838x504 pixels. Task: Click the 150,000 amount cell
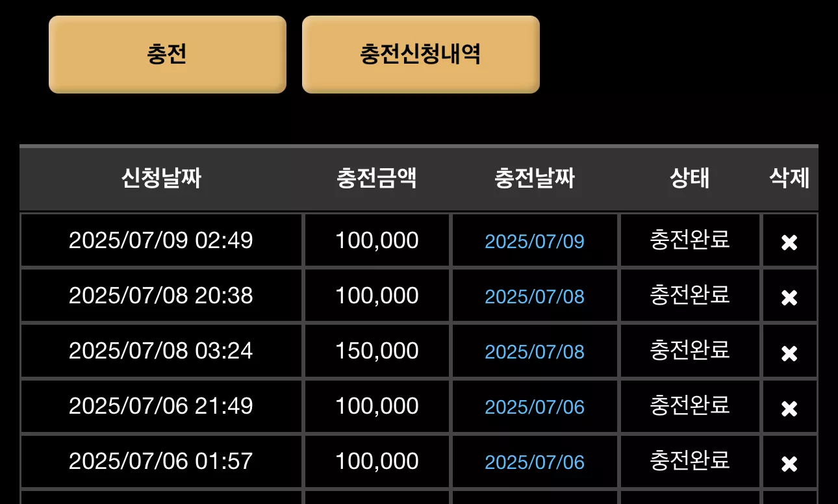[x=377, y=351]
